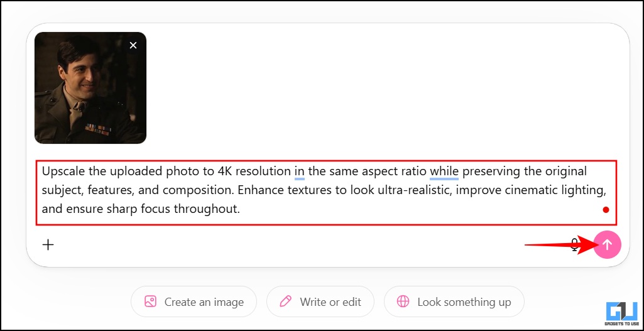Click the globe icon beside Look something up
Viewport: 644px width, 331px height.
click(x=403, y=301)
